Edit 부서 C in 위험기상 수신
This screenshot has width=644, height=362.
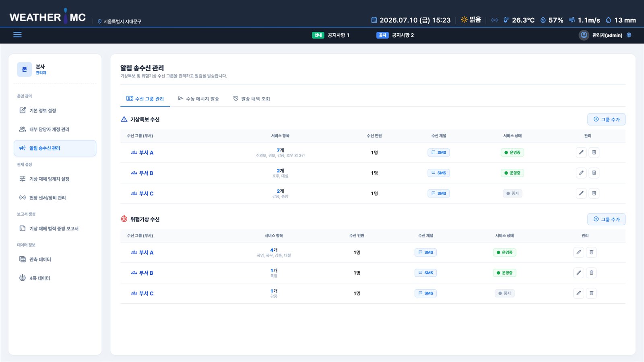(x=578, y=293)
